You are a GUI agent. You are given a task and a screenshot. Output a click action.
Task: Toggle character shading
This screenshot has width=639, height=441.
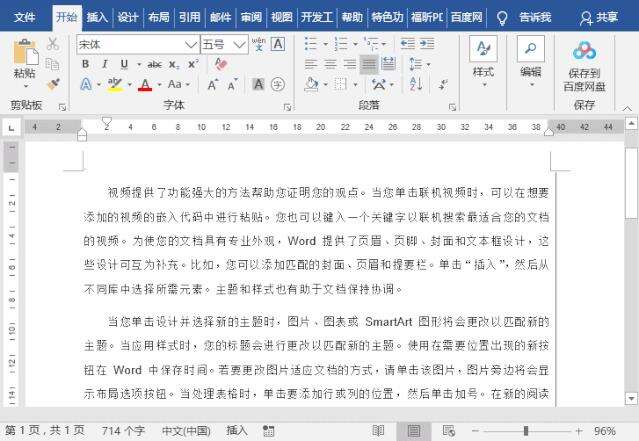(258, 84)
